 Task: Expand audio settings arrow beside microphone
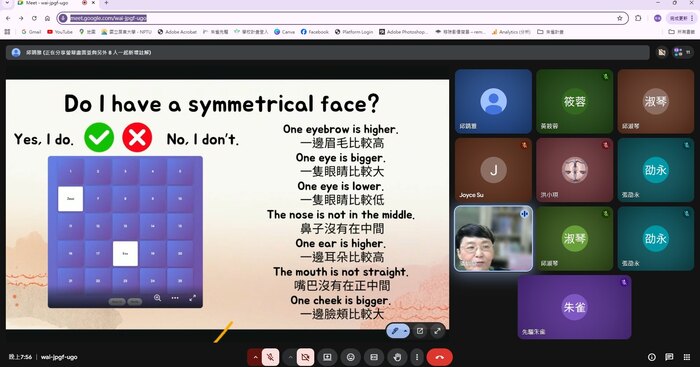click(255, 357)
